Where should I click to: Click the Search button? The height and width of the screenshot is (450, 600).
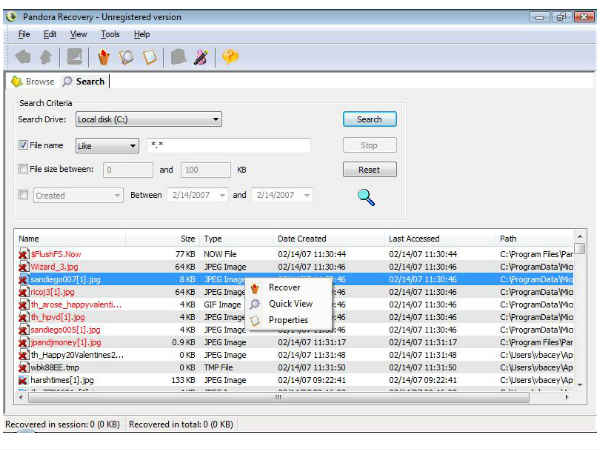[x=370, y=119]
